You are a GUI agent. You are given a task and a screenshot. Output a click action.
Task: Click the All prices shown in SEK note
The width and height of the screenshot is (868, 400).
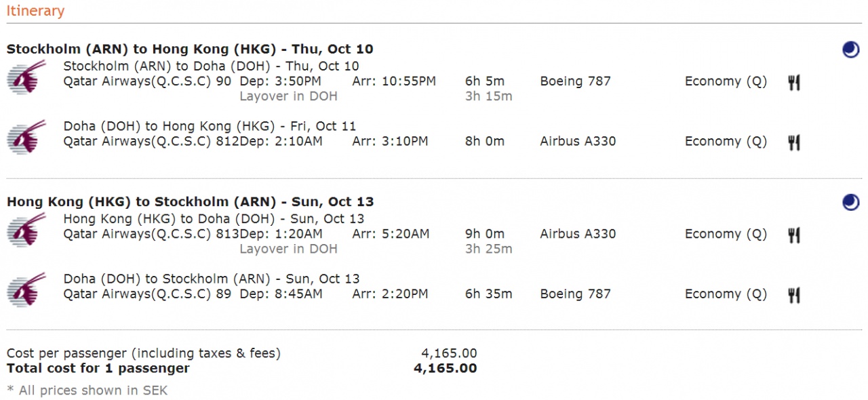point(87,390)
